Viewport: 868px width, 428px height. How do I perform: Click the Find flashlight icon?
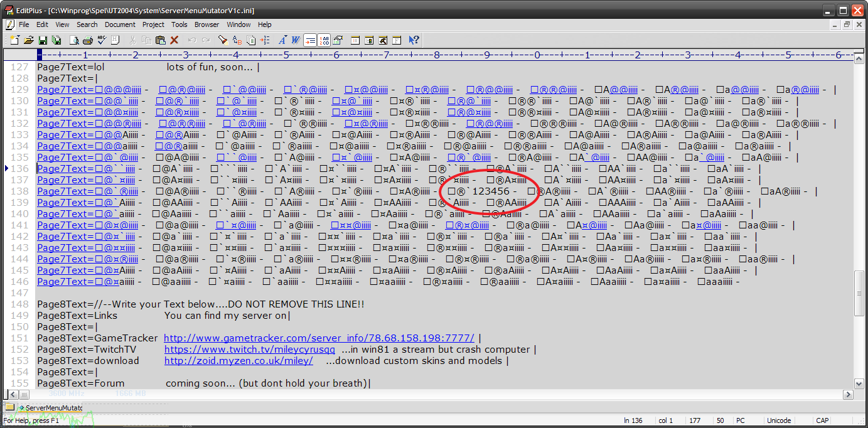pos(223,40)
